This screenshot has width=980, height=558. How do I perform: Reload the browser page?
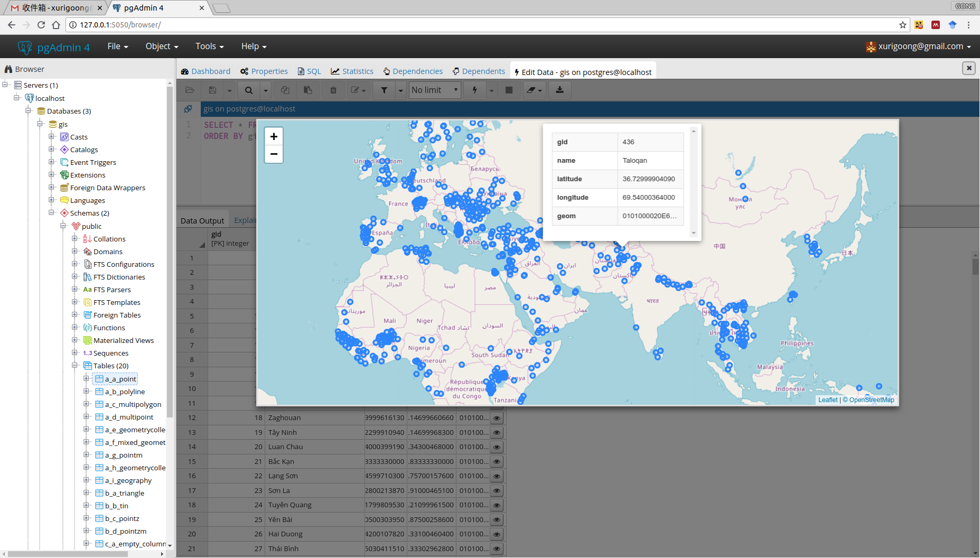coord(41,25)
